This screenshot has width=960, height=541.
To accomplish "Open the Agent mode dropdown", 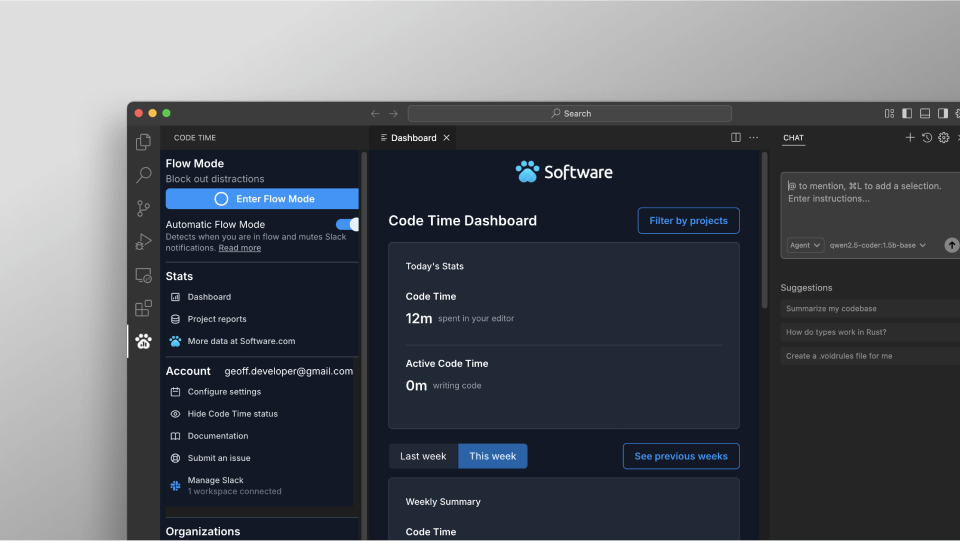I will point(805,245).
